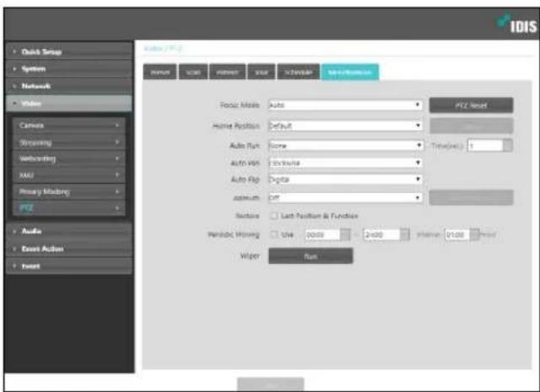Adjust the Time(sec) stepper control
This screenshot has width=540, height=392.
click(508, 146)
